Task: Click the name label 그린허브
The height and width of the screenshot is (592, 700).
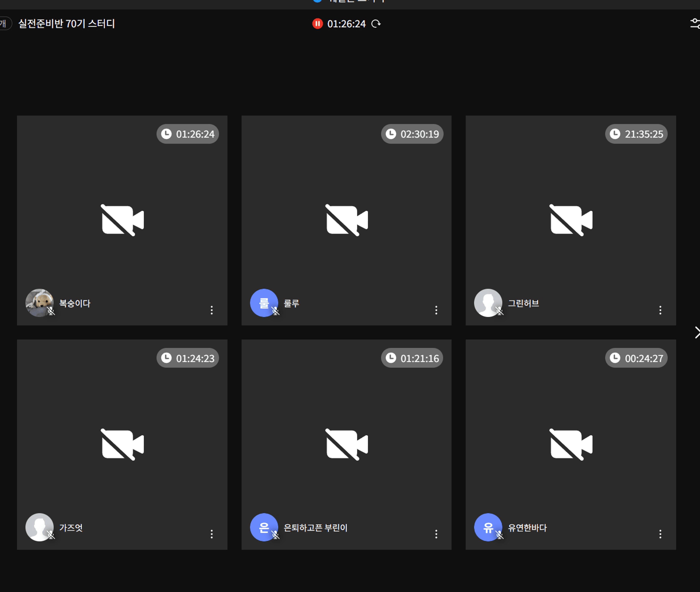Action: (x=523, y=303)
